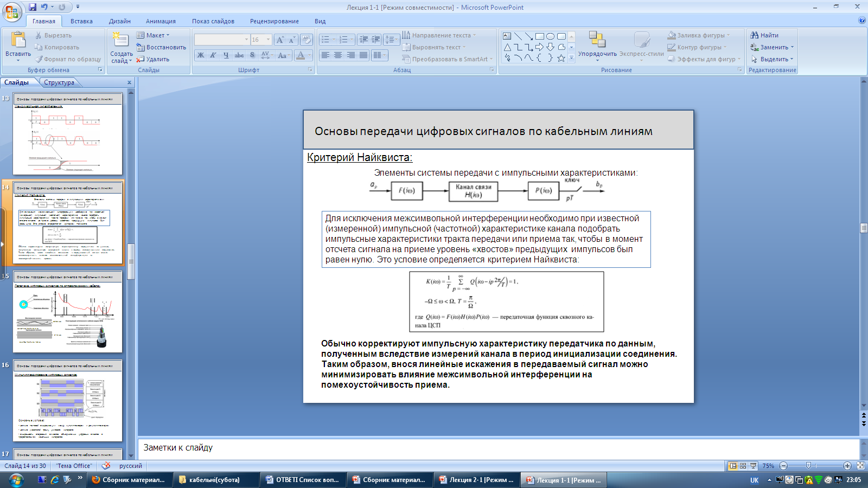Switch to Структура outline pane tab

click(59, 82)
